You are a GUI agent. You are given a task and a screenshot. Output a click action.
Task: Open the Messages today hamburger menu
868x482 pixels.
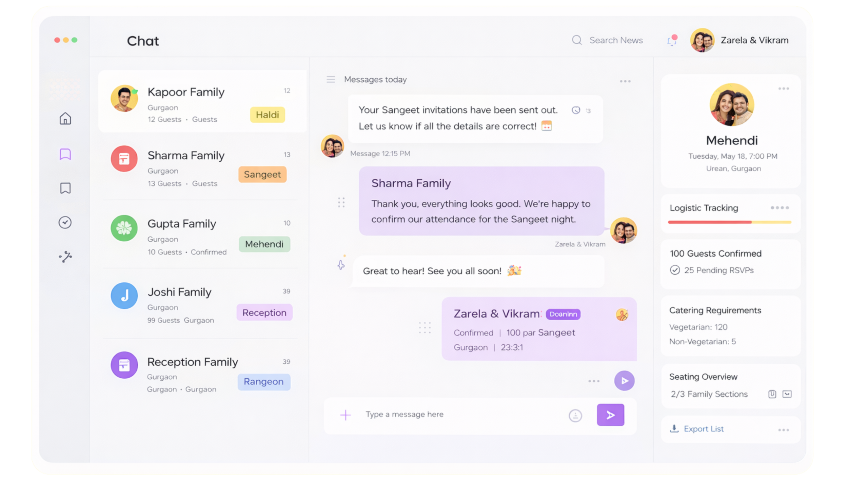coord(331,80)
